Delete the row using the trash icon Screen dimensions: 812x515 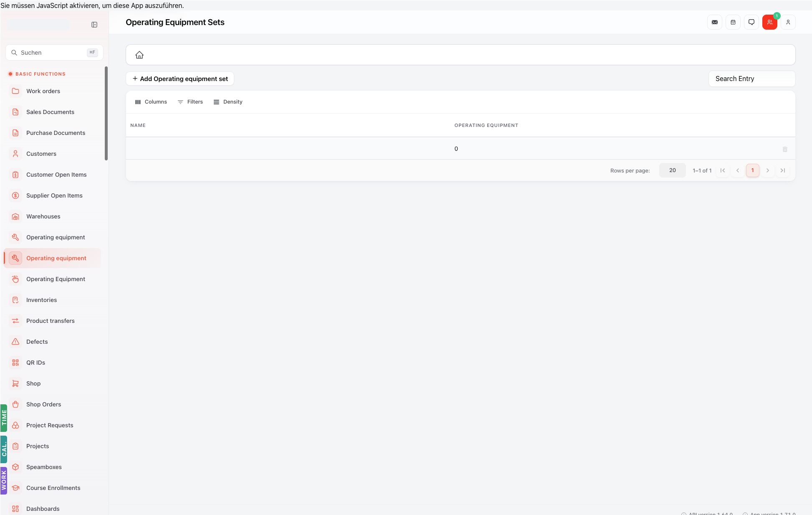tap(785, 149)
